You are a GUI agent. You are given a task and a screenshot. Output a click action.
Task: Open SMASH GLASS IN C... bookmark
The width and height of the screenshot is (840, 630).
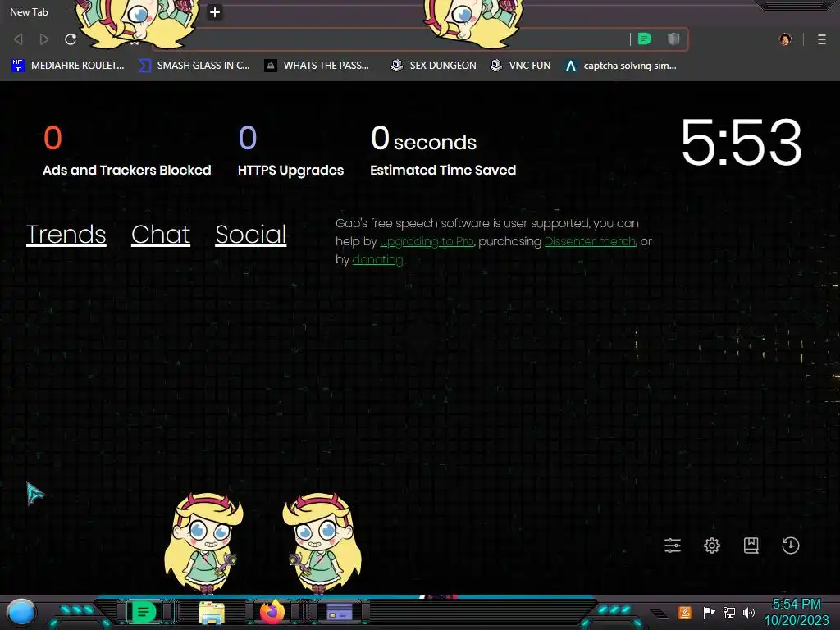coord(194,66)
